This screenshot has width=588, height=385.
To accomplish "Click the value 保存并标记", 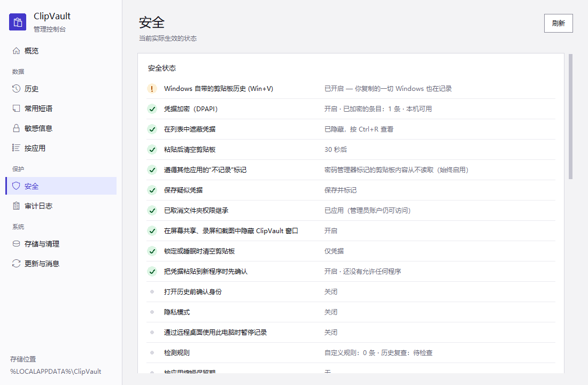I will 340,190.
